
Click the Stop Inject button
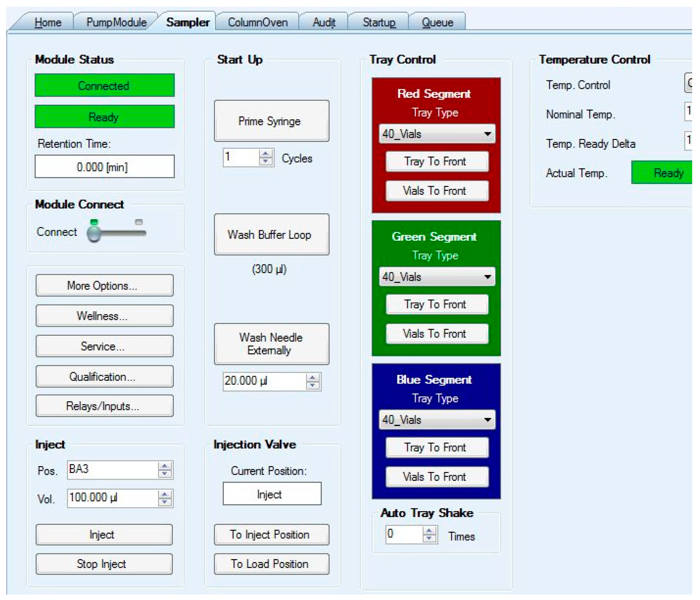point(104,564)
